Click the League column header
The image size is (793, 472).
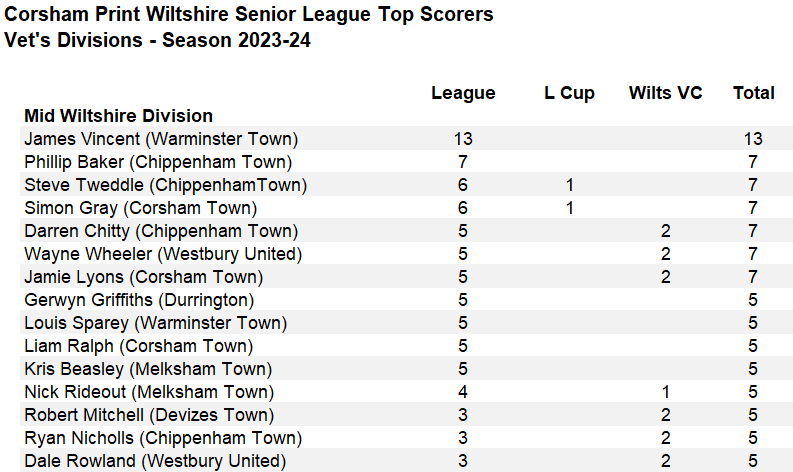point(463,93)
